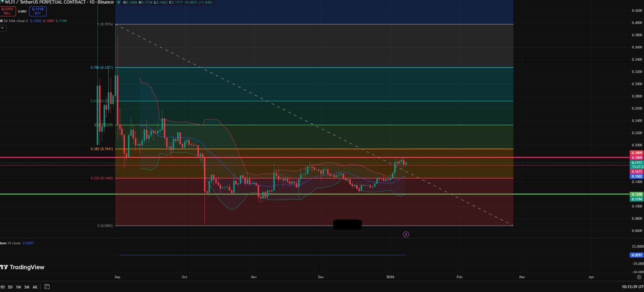Screen dimensions: 644x292
Task: Click the SELL 0.1717 button
Action: (x=7, y=11)
